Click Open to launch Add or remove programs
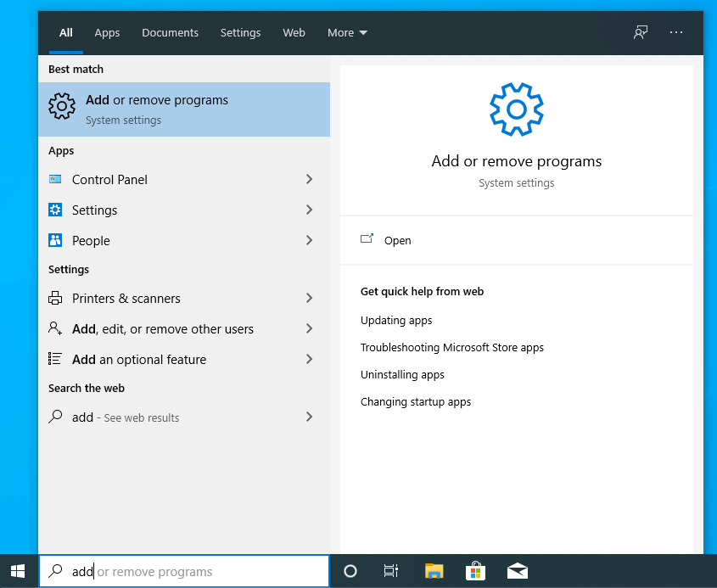The image size is (717, 588). [x=397, y=240]
